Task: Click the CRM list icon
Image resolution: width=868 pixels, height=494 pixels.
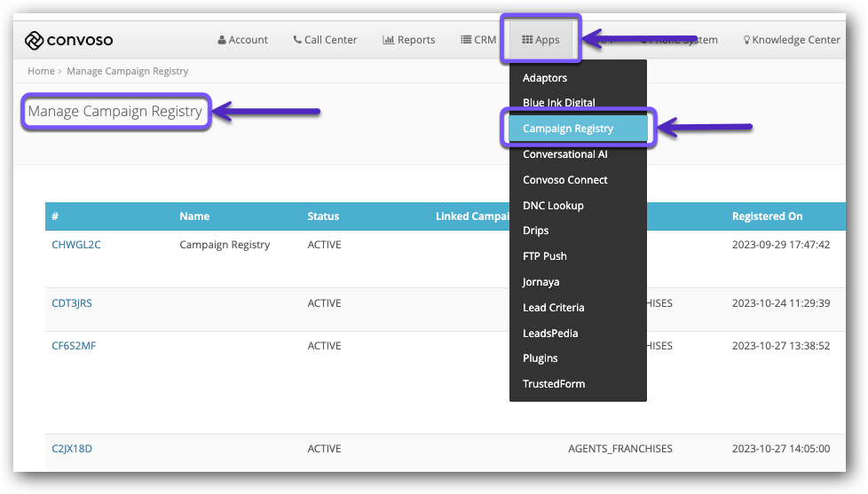Action: click(466, 39)
